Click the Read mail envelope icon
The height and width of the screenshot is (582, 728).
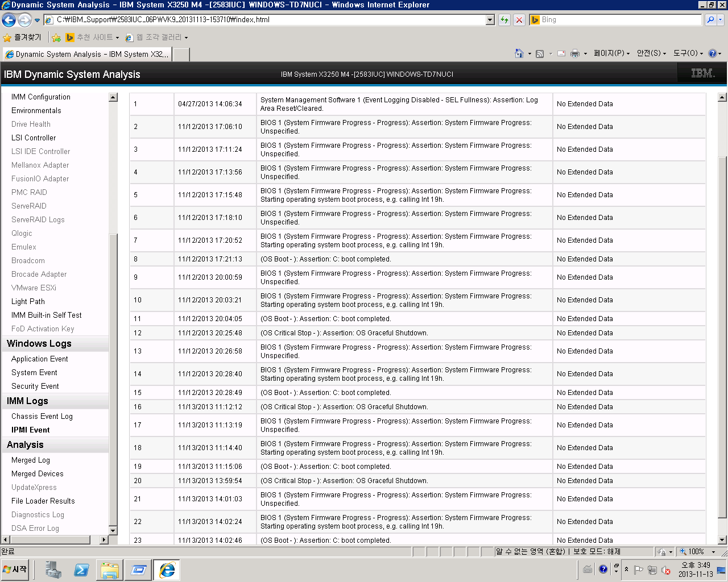click(x=561, y=53)
